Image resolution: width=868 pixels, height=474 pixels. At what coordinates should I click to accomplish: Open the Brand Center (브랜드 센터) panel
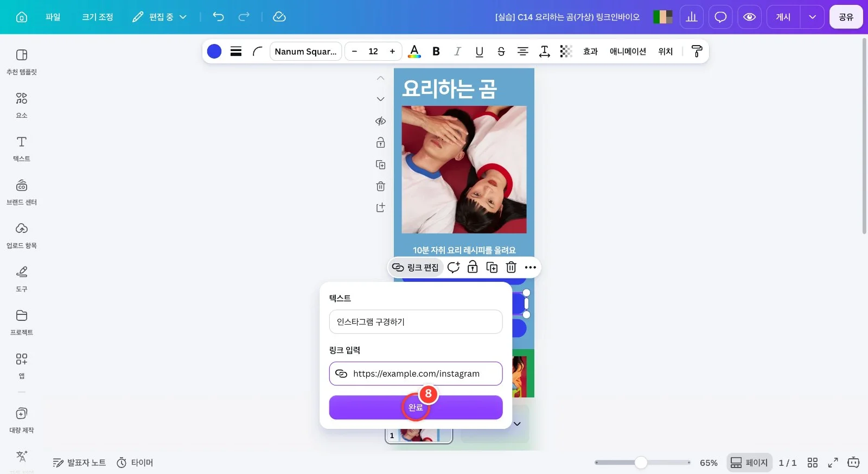click(22, 192)
